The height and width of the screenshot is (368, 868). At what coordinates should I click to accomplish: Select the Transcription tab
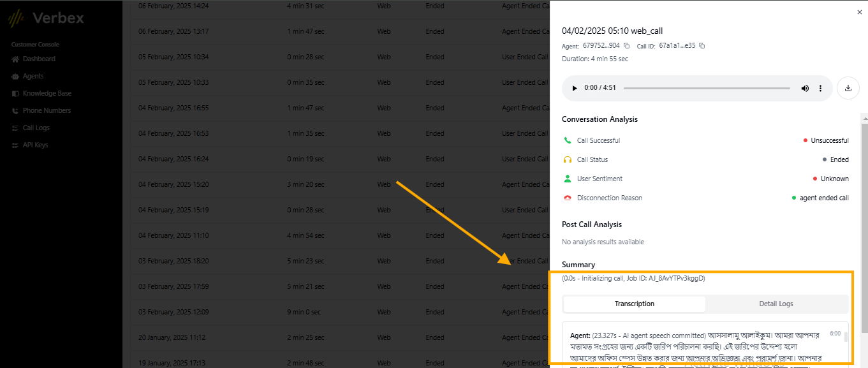pyautogui.click(x=634, y=304)
